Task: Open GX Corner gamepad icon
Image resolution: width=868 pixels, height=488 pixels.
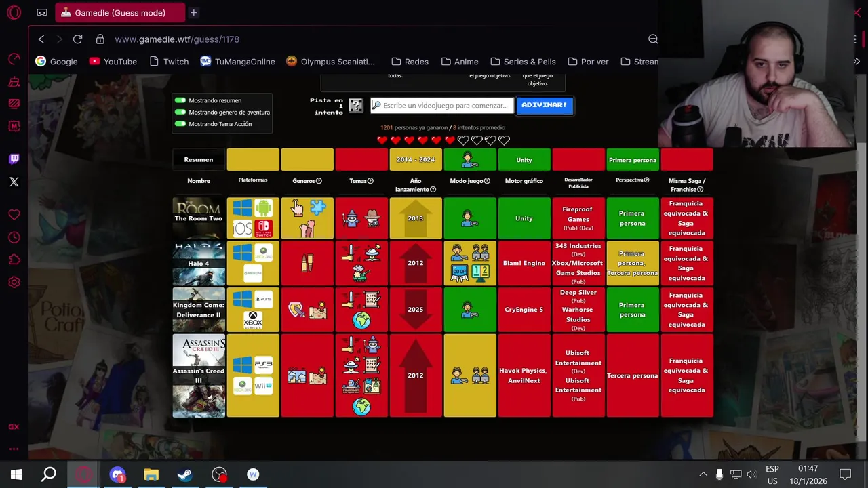Action: click(x=42, y=12)
